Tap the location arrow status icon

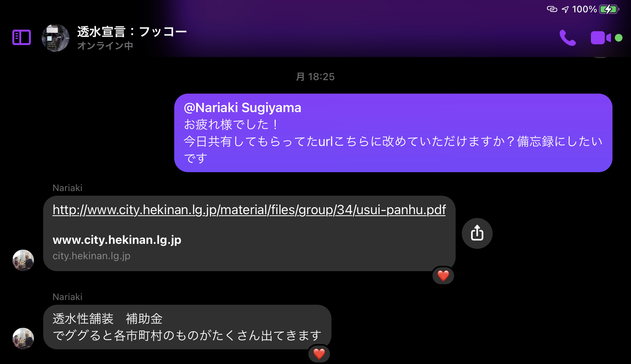565,9
